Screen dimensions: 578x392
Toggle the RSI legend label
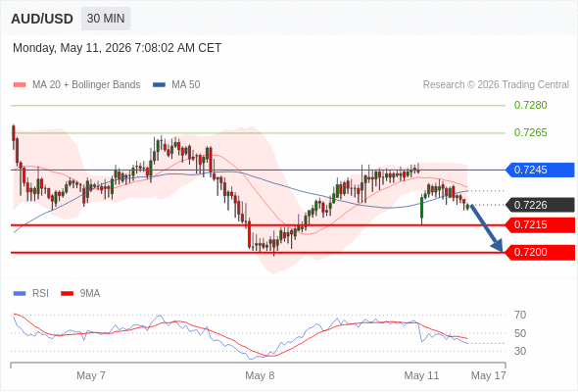40,294
